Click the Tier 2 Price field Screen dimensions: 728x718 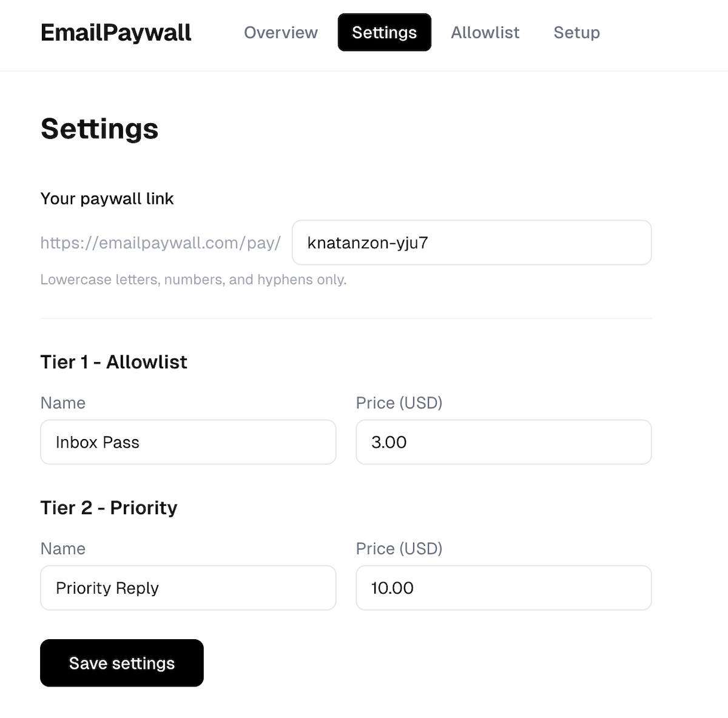pyautogui.click(x=504, y=588)
